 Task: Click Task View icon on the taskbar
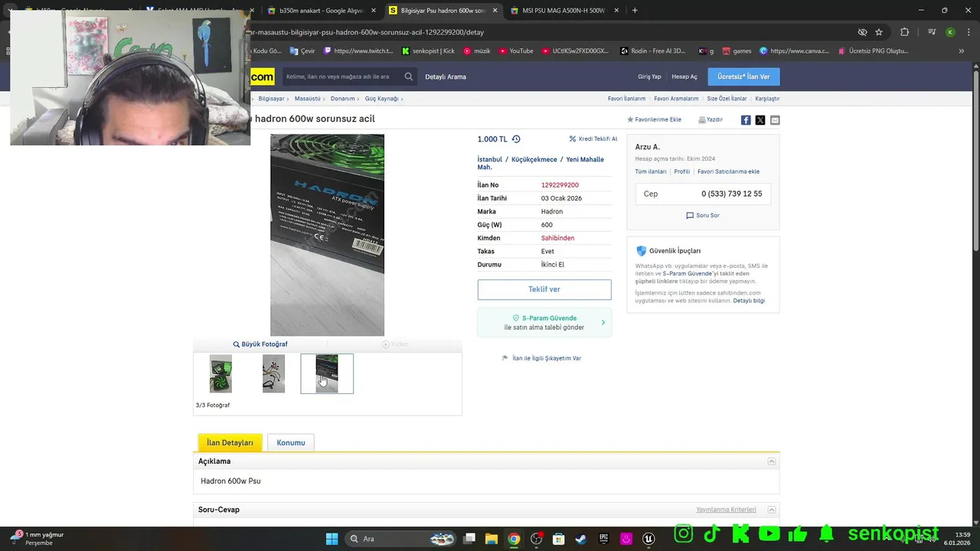(469, 539)
